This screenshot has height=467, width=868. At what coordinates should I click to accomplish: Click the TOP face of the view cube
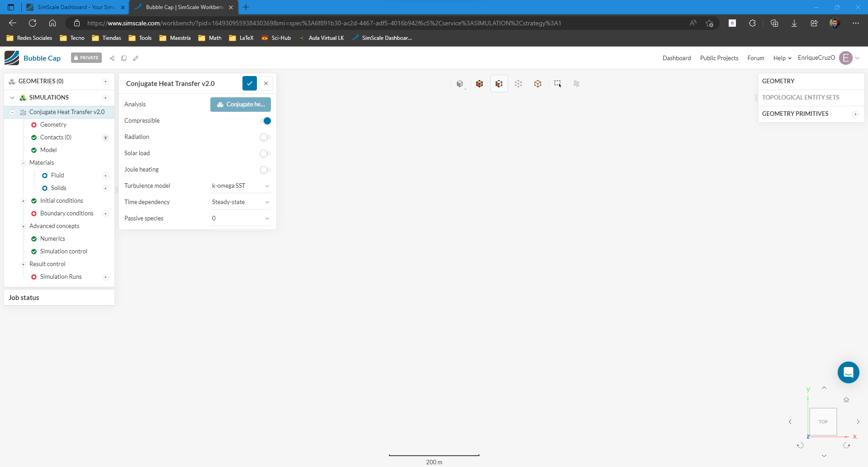(823, 422)
